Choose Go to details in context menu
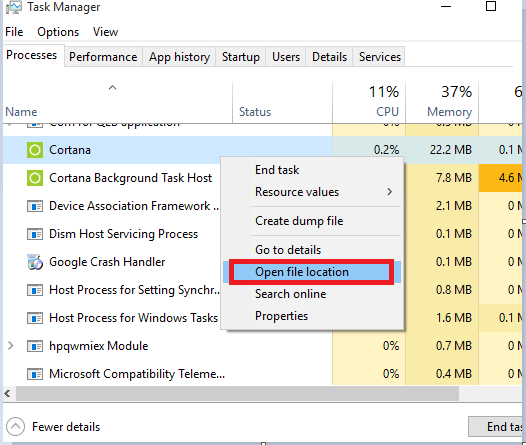Viewport: 526px width, 445px height. pyautogui.click(x=288, y=250)
